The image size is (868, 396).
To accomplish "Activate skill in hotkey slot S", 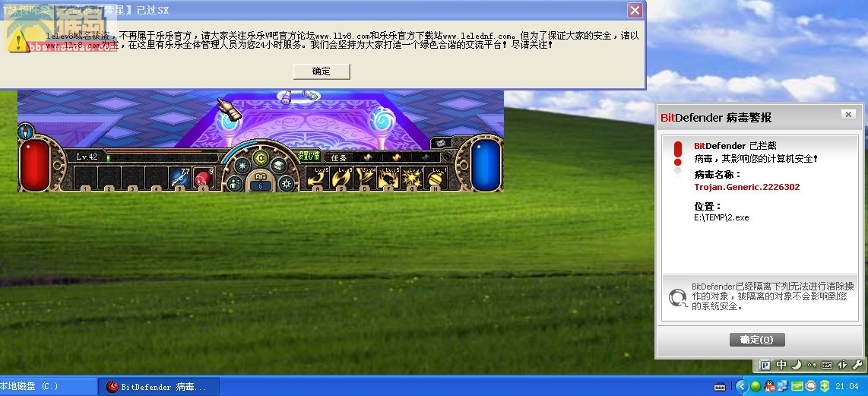I will (341, 179).
